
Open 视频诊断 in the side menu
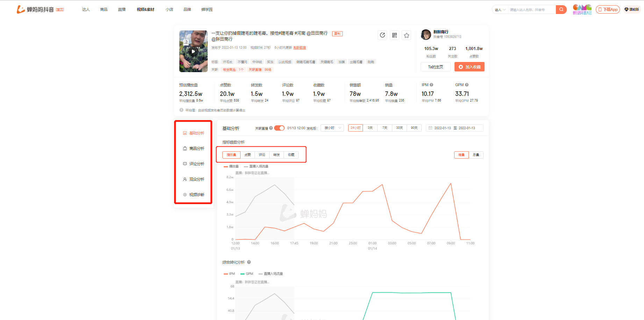(x=194, y=195)
